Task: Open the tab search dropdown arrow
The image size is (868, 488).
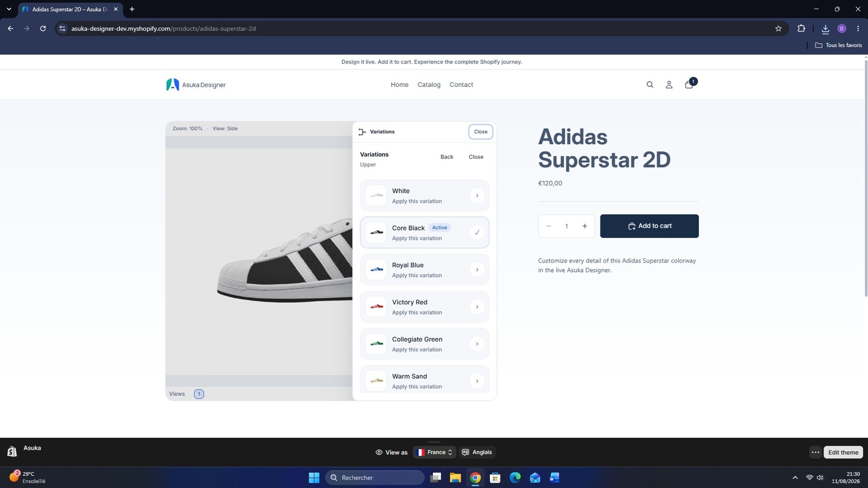Action: 9,9
